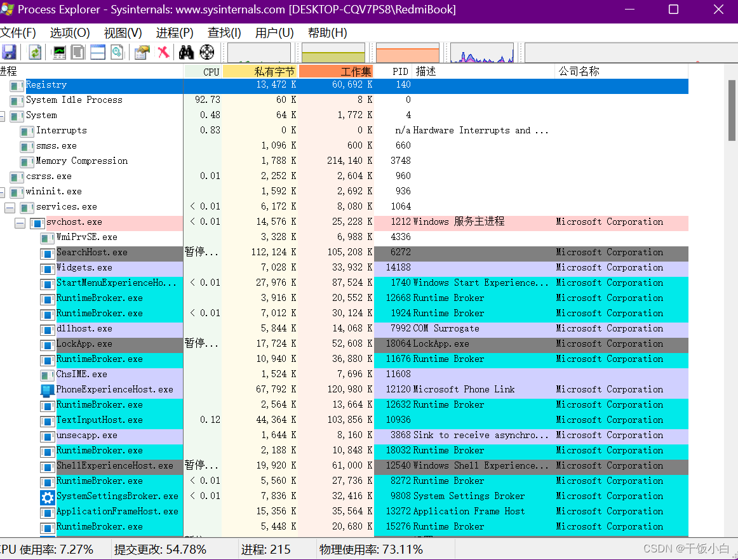Select the csrss.exe process
The height and width of the screenshot is (560, 738).
[x=49, y=177]
